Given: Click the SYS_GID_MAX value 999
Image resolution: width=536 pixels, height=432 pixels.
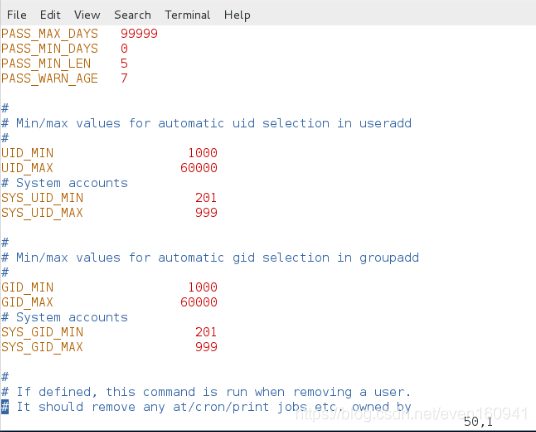Looking at the screenshot, I should pos(206,347).
